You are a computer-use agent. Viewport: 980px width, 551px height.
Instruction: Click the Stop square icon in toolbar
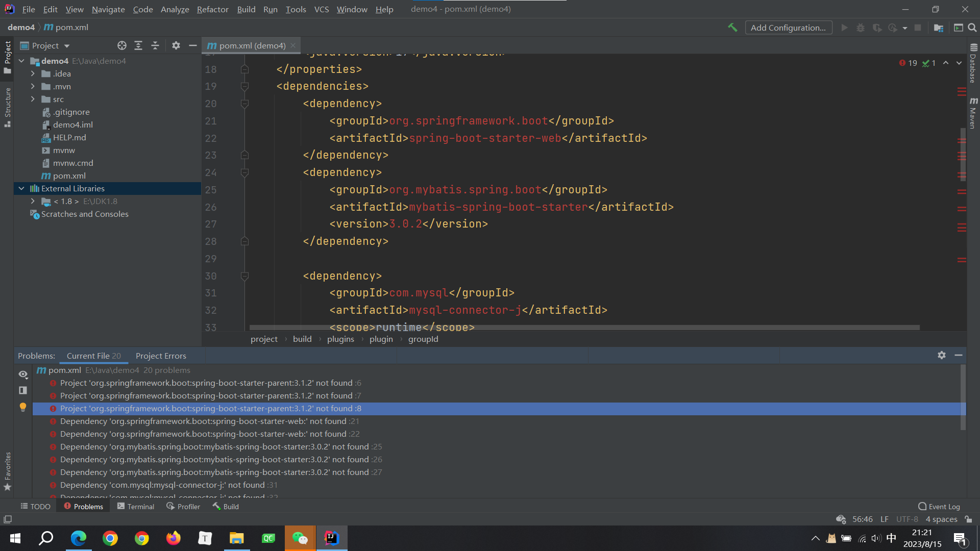coord(918,28)
